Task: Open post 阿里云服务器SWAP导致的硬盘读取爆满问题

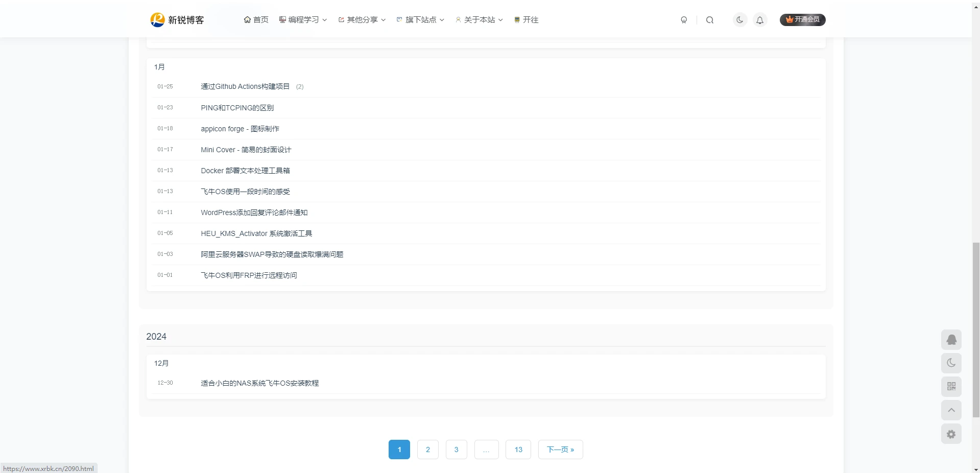Action: coord(272,254)
